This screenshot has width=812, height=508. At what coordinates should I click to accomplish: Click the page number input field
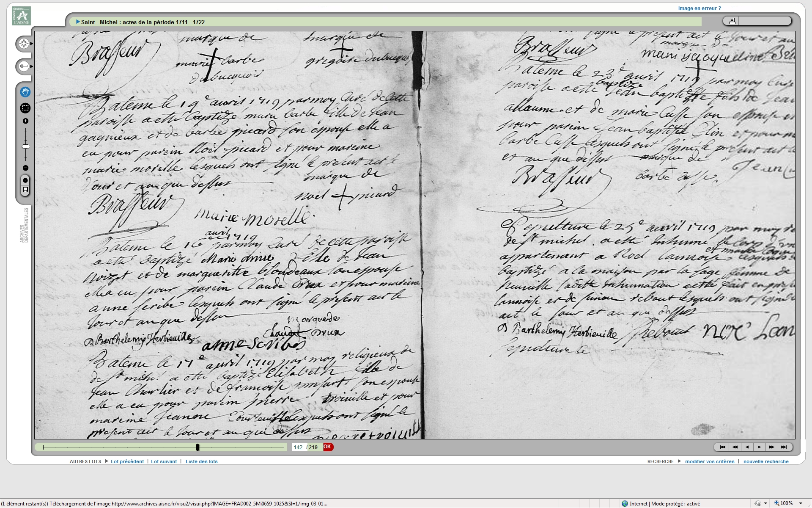[x=298, y=447]
